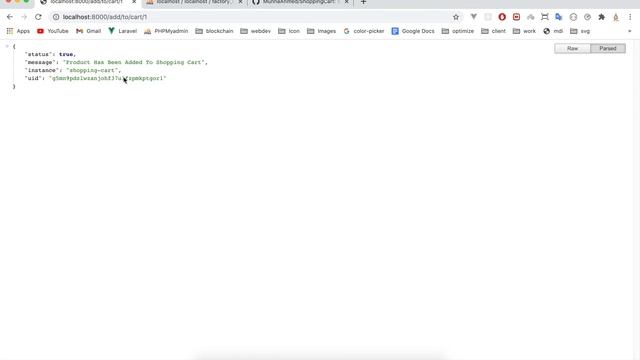Click the "Product Has Been Added To Shopping Cart" value
The height and width of the screenshot is (360, 640).
pyautogui.click(x=133, y=62)
